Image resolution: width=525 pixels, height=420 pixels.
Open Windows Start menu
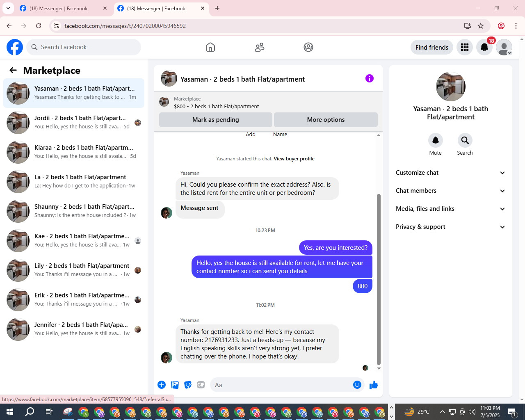pos(10,412)
